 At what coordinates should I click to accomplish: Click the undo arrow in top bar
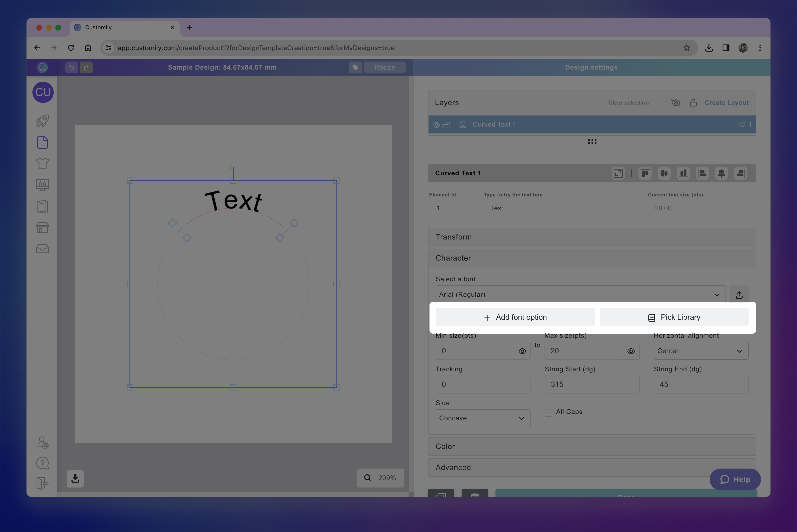click(x=72, y=67)
